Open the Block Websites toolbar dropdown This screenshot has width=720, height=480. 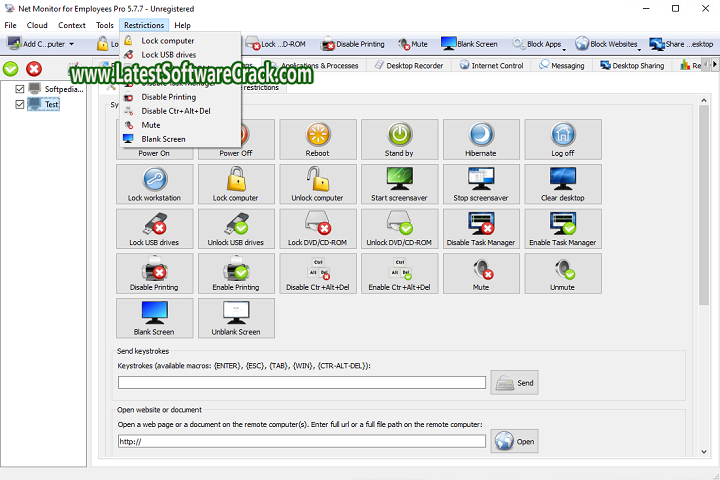640,44
